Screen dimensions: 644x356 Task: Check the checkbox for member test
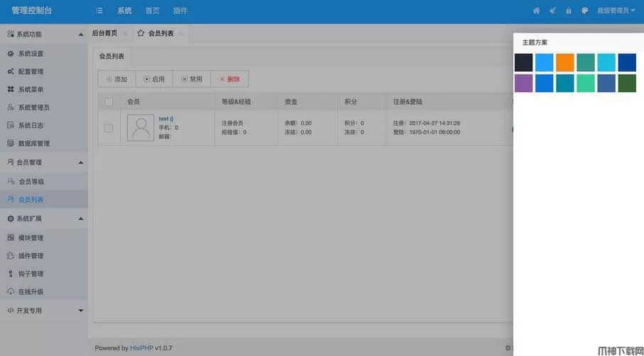(x=109, y=128)
